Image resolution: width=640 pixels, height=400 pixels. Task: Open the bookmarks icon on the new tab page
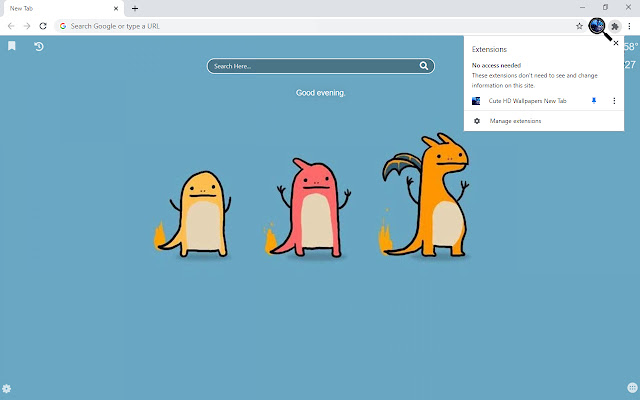[x=12, y=46]
